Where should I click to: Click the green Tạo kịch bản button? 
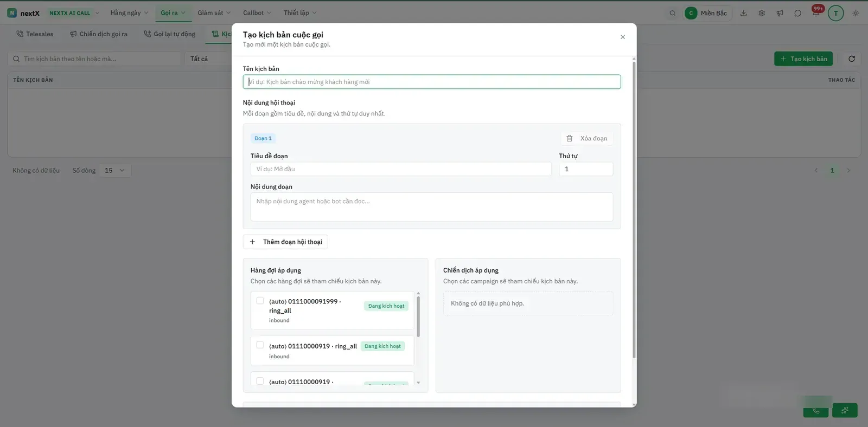point(803,59)
